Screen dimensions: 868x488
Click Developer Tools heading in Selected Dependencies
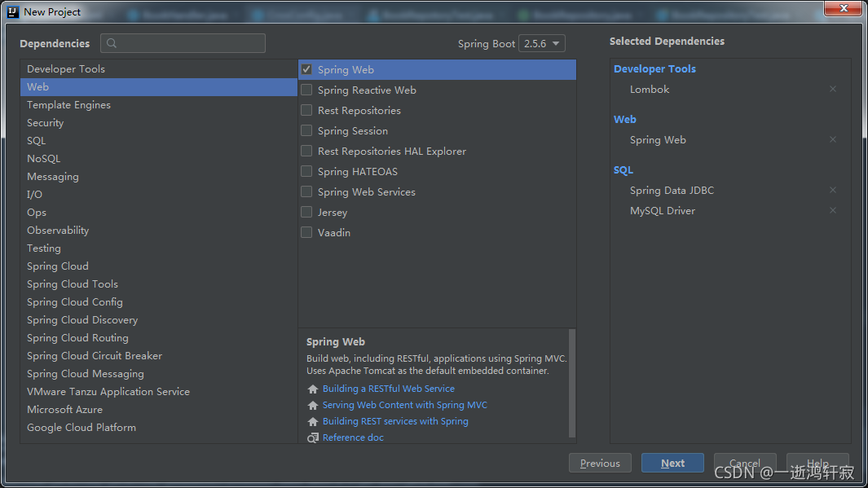pyautogui.click(x=654, y=69)
